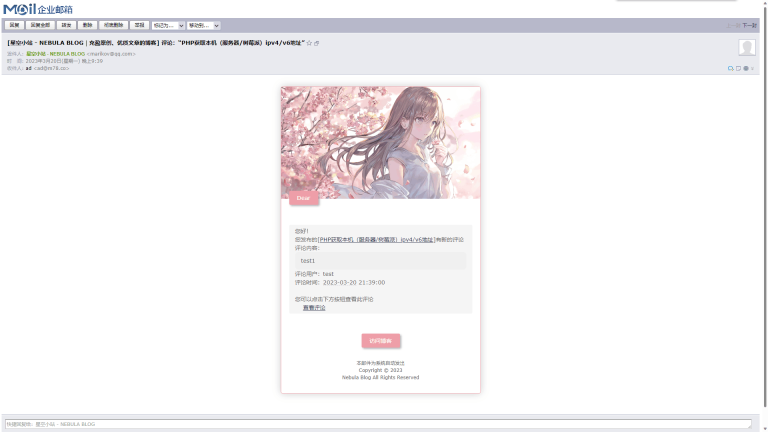This screenshot has width=768, height=432.
Task: Click the 回复 reply button
Action: [x=15, y=25]
